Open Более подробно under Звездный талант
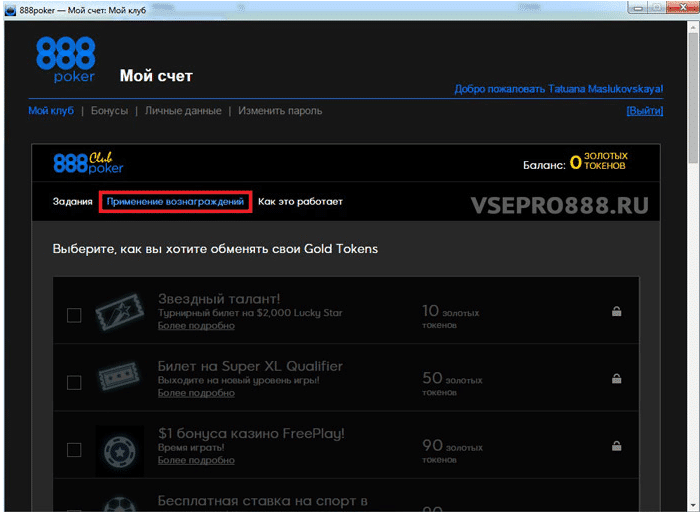 196,326
